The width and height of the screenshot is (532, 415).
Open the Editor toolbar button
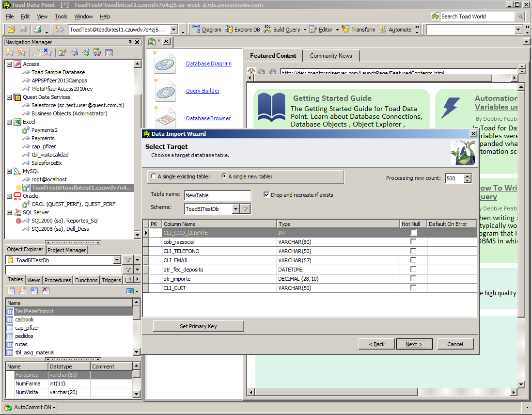[x=321, y=30]
